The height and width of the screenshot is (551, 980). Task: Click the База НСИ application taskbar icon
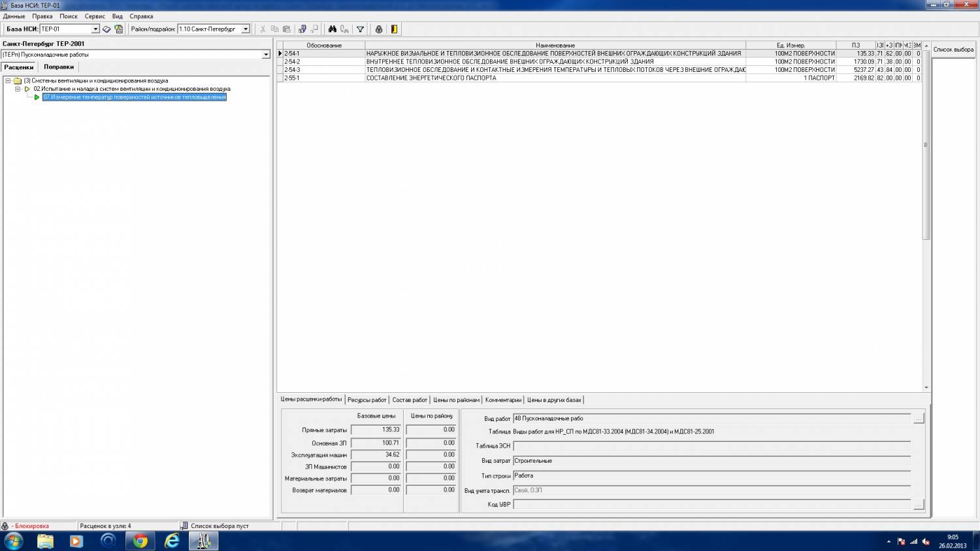pos(203,541)
